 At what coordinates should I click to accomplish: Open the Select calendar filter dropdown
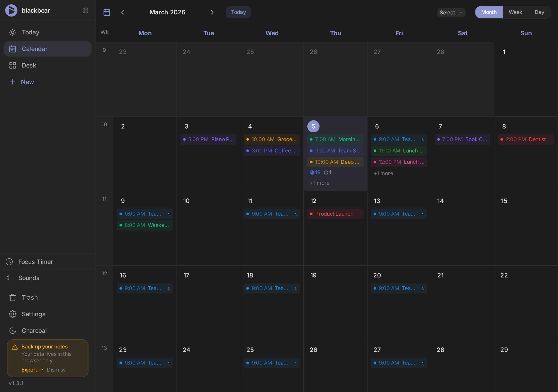(451, 12)
